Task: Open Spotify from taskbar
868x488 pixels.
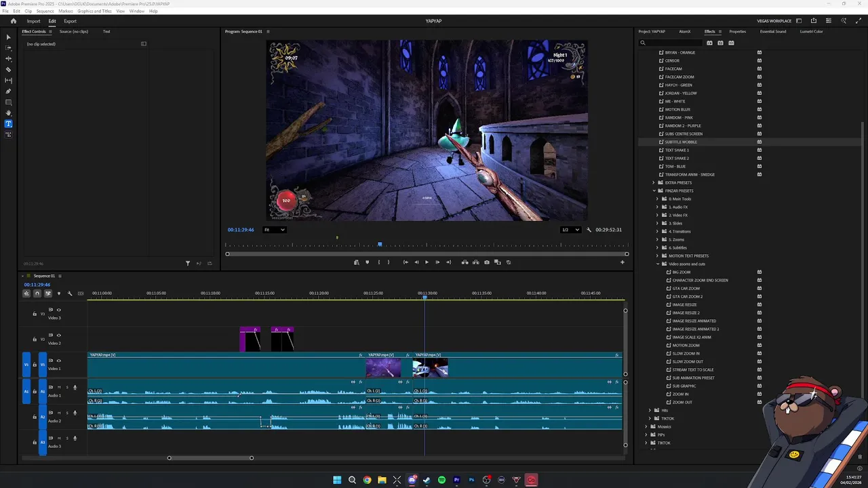Action: pyautogui.click(x=441, y=480)
